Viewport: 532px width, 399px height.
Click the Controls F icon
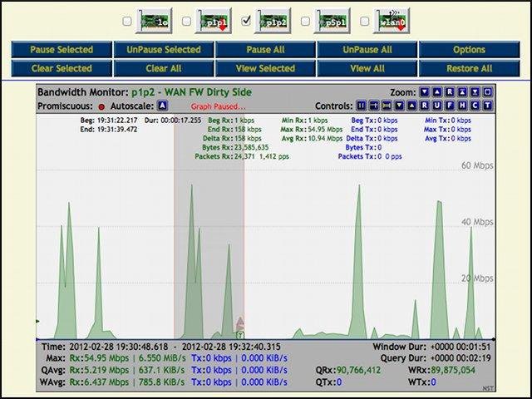coord(450,106)
